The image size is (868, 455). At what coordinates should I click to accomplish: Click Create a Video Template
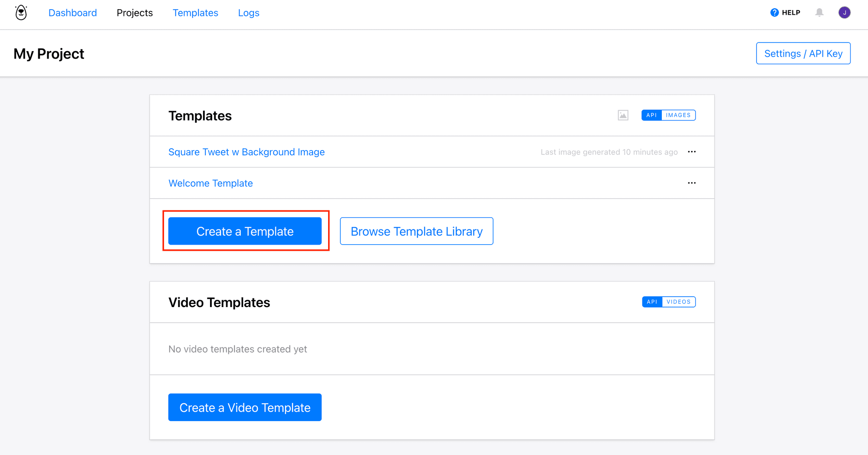coord(245,407)
